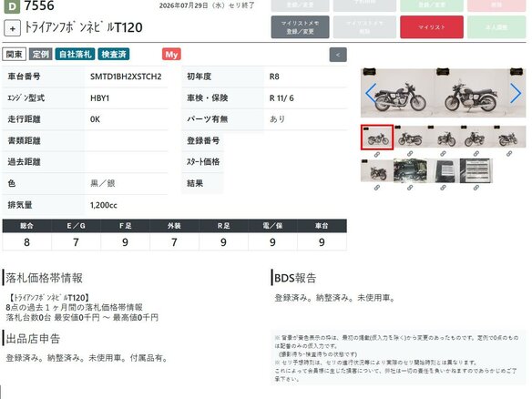Image resolution: width=532 pixels, height=399 pixels.
Task: Select the third thumbnail in the top row
Action: (443, 137)
